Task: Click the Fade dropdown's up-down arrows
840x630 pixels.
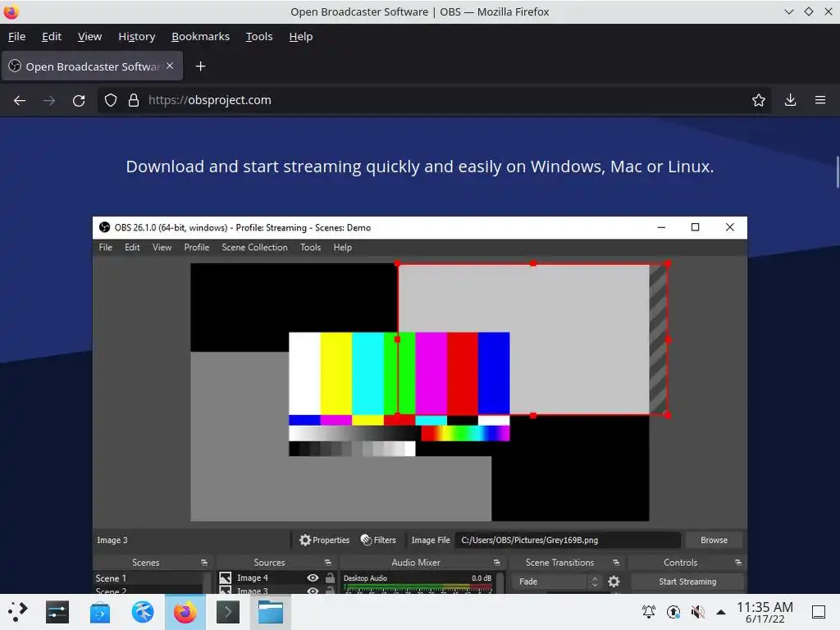Action: [x=594, y=582]
